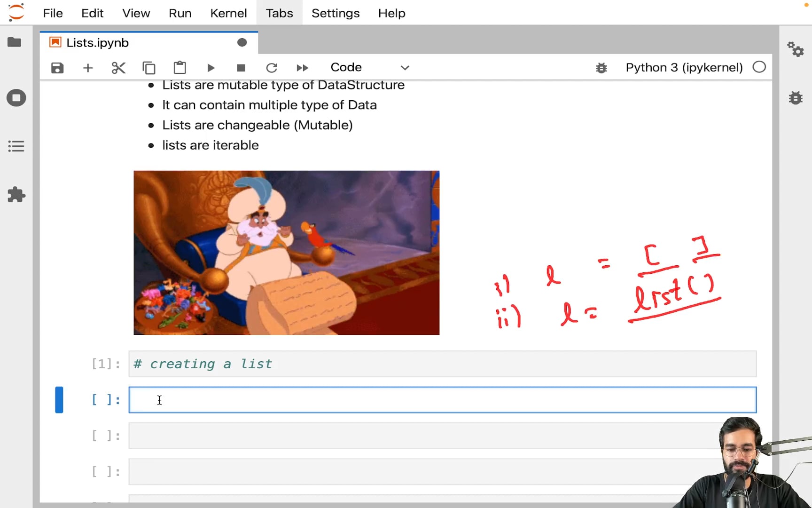Open the cell type Code dropdown
Image resolution: width=812 pixels, height=508 pixels.
pyautogui.click(x=370, y=67)
